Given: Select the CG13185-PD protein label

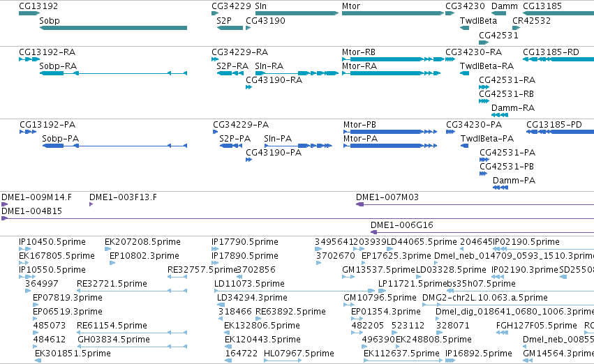Looking at the screenshot, I should click(x=554, y=125).
